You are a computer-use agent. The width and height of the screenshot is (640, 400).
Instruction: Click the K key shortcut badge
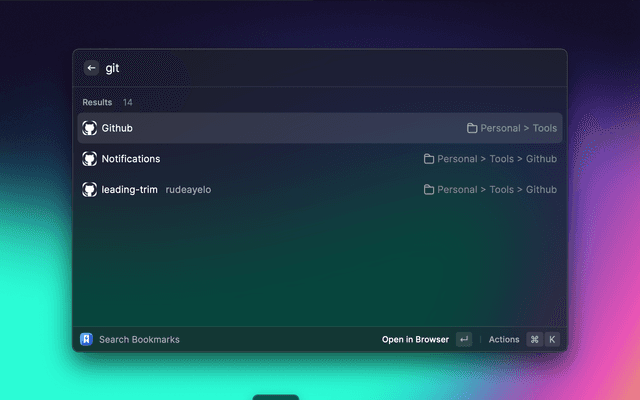coord(551,339)
